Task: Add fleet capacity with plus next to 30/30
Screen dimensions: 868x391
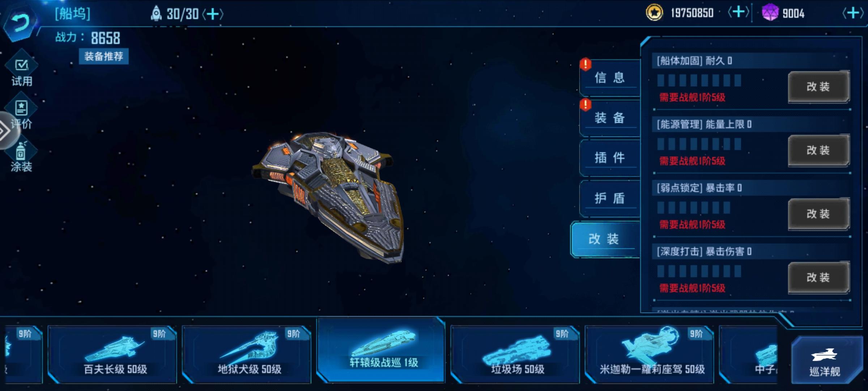Action: point(213,14)
